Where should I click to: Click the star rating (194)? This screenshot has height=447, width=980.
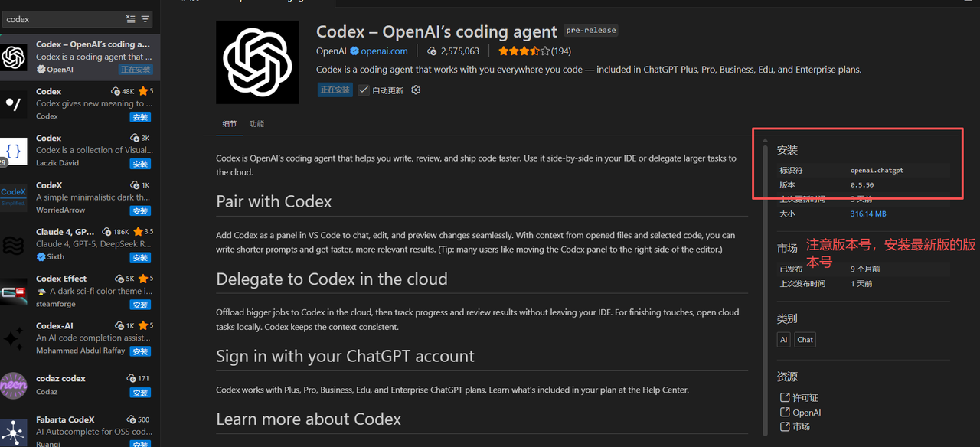[534, 51]
